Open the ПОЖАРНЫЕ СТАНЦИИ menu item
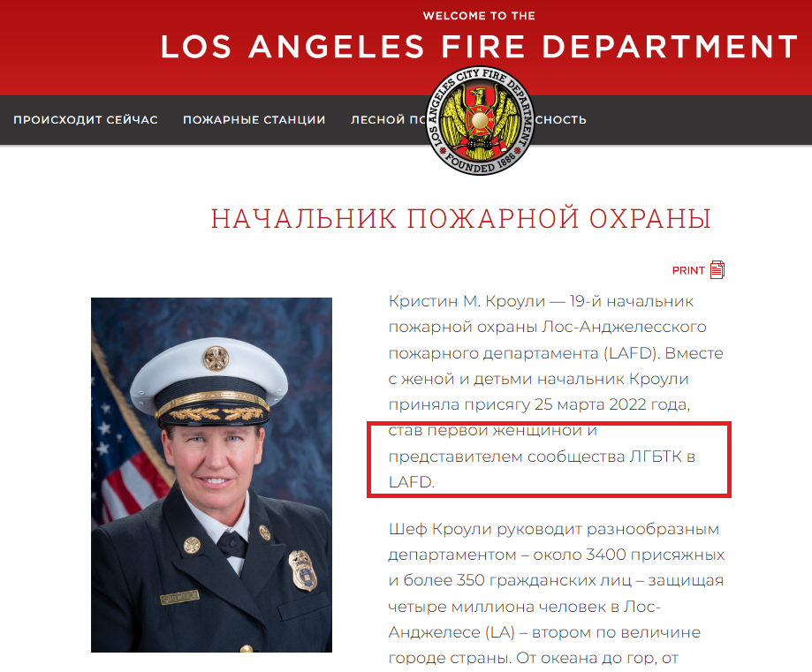This screenshot has height=672, width=812. coord(254,119)
